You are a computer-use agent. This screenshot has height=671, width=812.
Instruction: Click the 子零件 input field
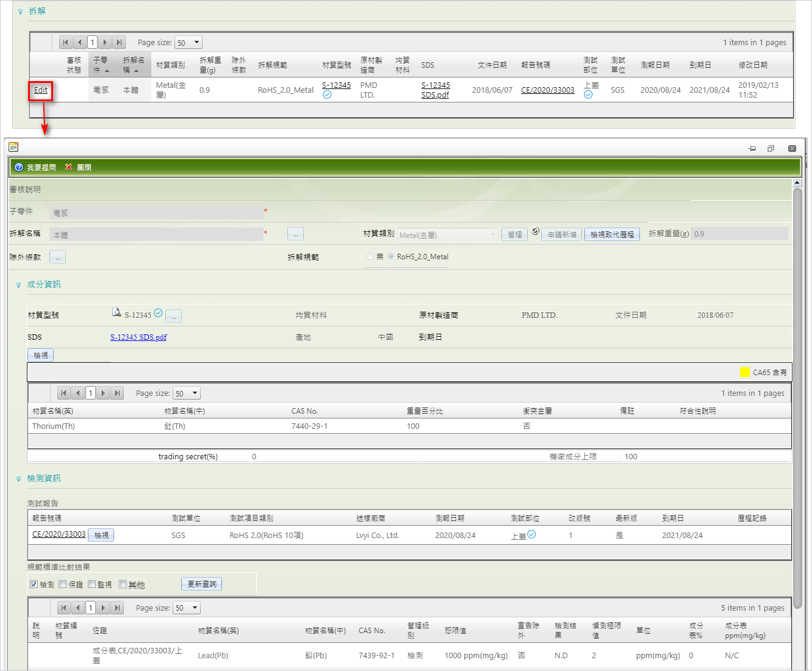pyautogui.click(x=156, y=212)
